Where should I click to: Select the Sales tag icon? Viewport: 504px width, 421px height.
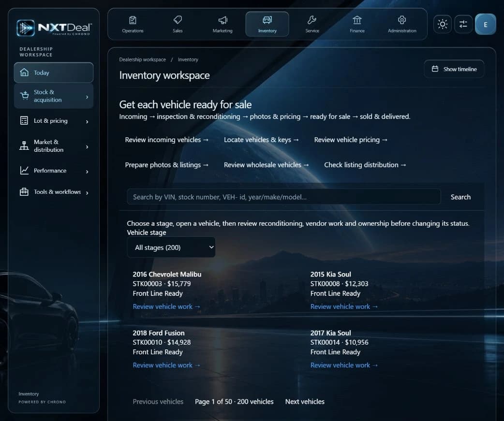[x=178, y=20]
